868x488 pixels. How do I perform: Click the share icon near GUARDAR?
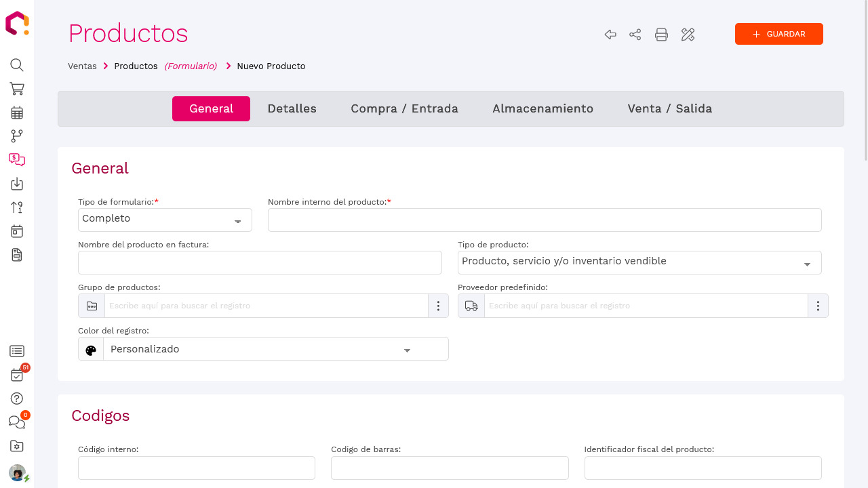pos(635,35)
